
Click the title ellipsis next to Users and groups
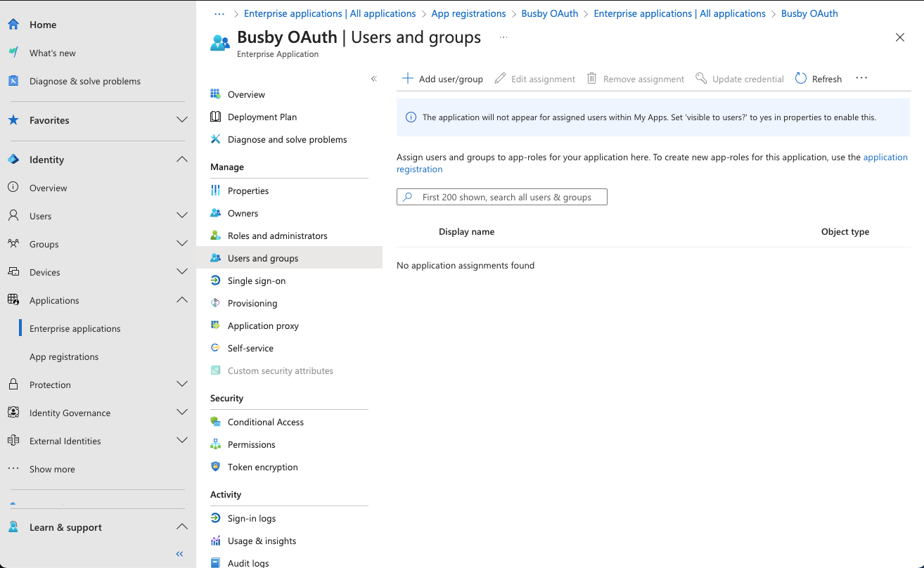tap(503, 37)
